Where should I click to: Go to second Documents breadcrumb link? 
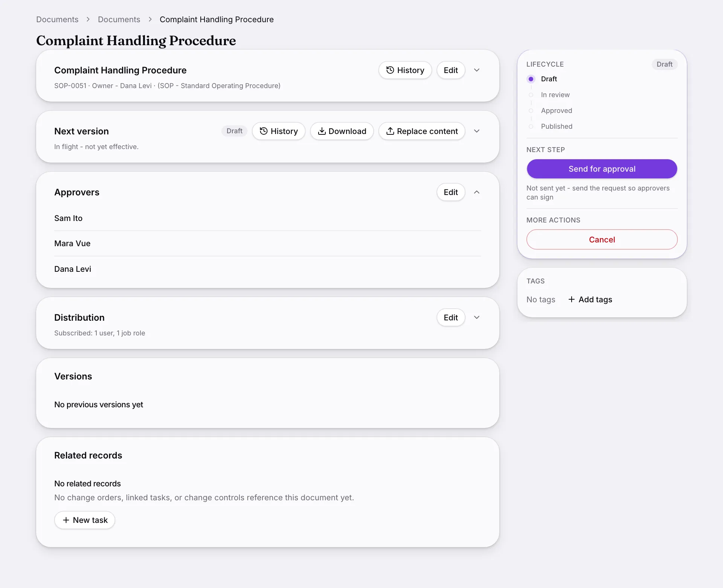(x=119, y=19)
